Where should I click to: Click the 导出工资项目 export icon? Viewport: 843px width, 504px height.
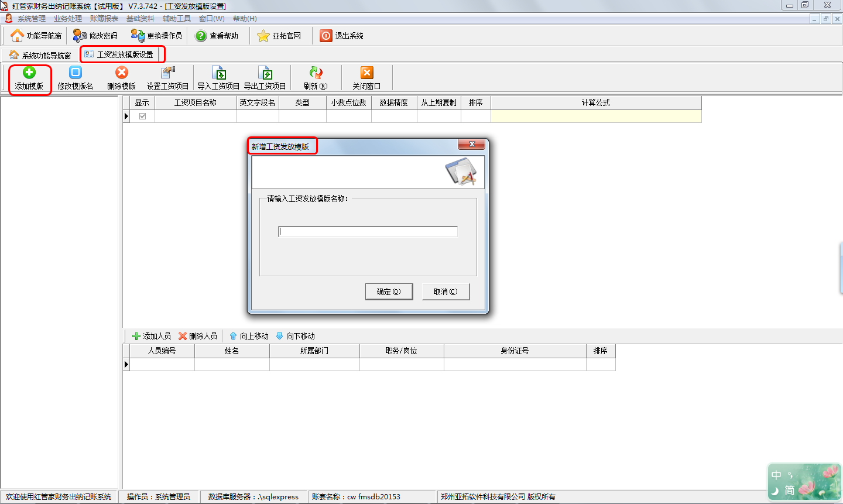coord(265,73)
